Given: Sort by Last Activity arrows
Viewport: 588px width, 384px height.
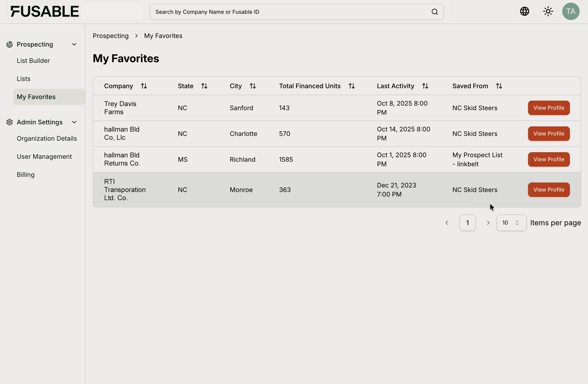Looking at the screenshot, I should [425, 86].
